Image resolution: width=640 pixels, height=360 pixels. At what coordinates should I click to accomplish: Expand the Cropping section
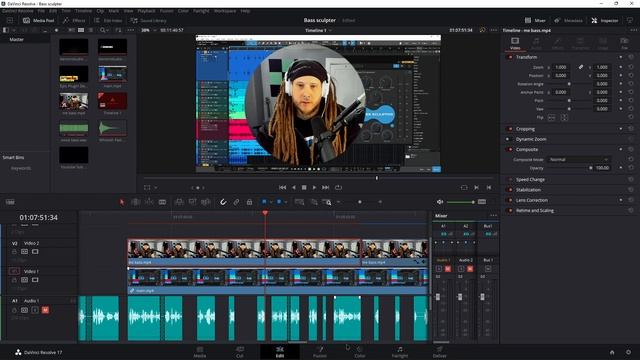pyautogui.click(x=525, y=129)
